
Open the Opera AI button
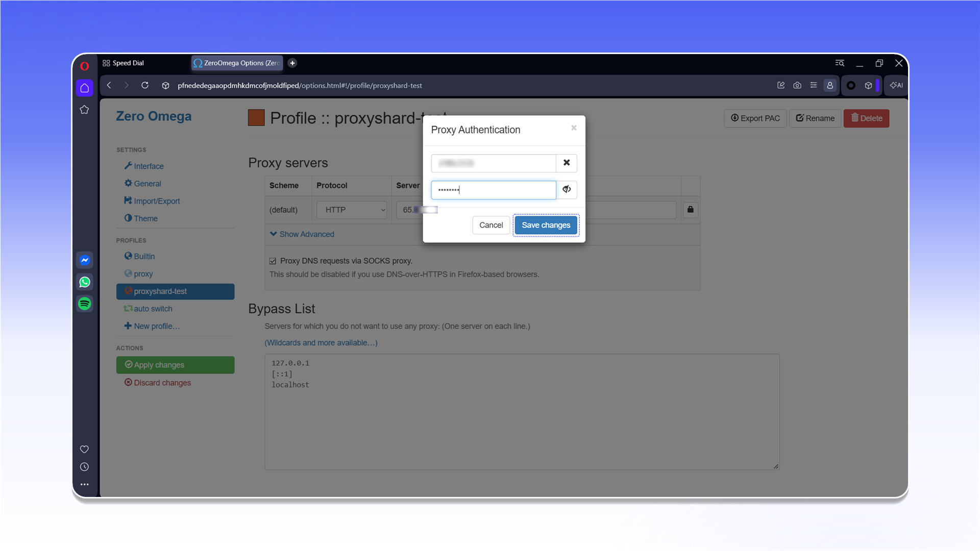coord(896,85)
